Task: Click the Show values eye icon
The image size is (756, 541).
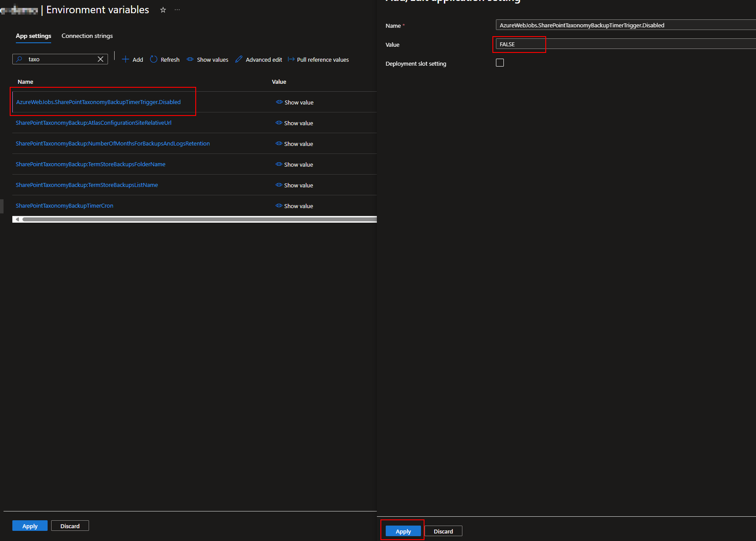Action: (190, 59)
